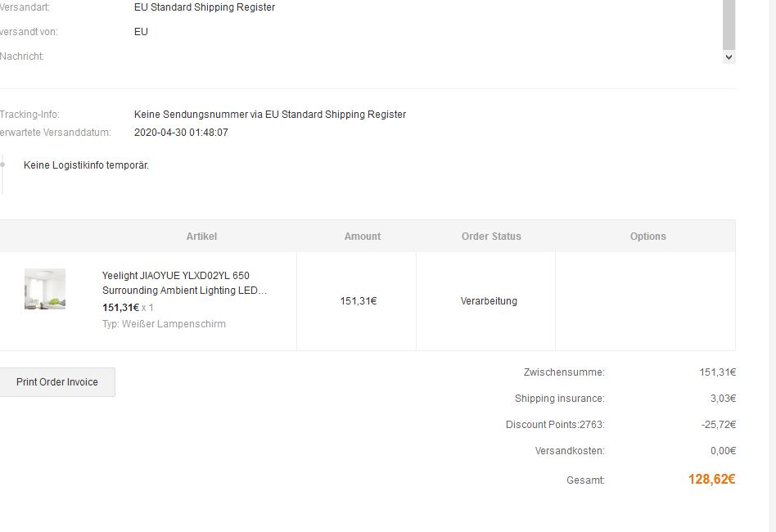776x532 pixels.
Task: Open the Yeelight JIAOYUE product link
Action: tap(184, 283)
